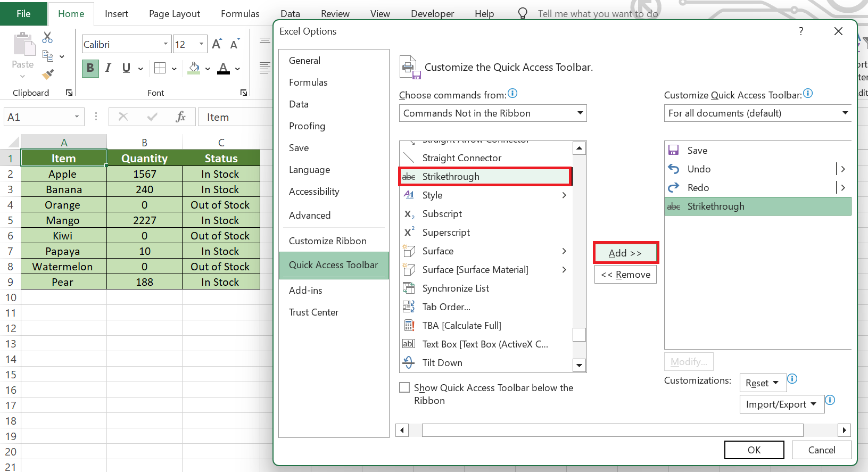Viewport: 868px width, 472px height.
Task: Open the Import/Export dropdown button
Action: tap(782, 404)
